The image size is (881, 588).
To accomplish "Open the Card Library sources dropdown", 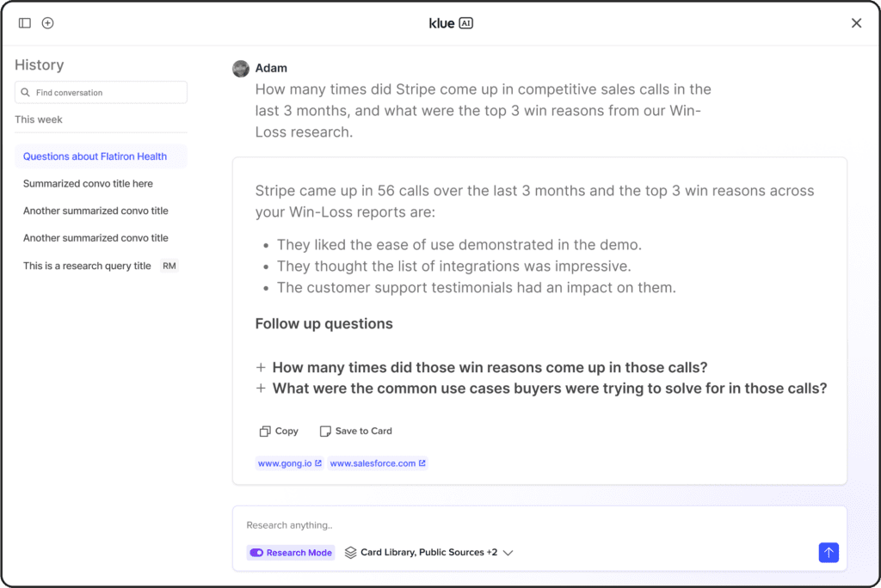I will click(508, 553).
